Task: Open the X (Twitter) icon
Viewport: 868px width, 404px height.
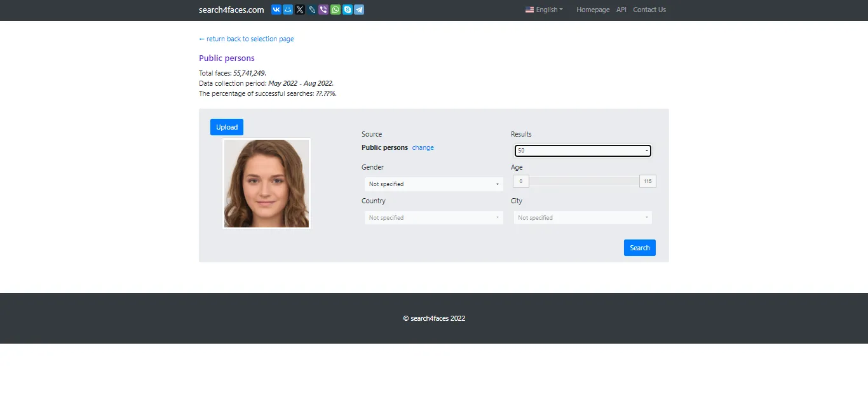Action: (x=299, y=10)
